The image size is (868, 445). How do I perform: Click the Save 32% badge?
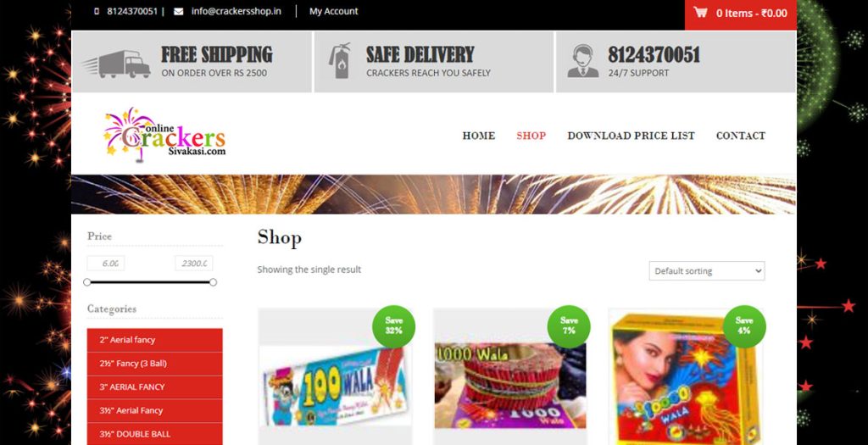tap(393, 326)
